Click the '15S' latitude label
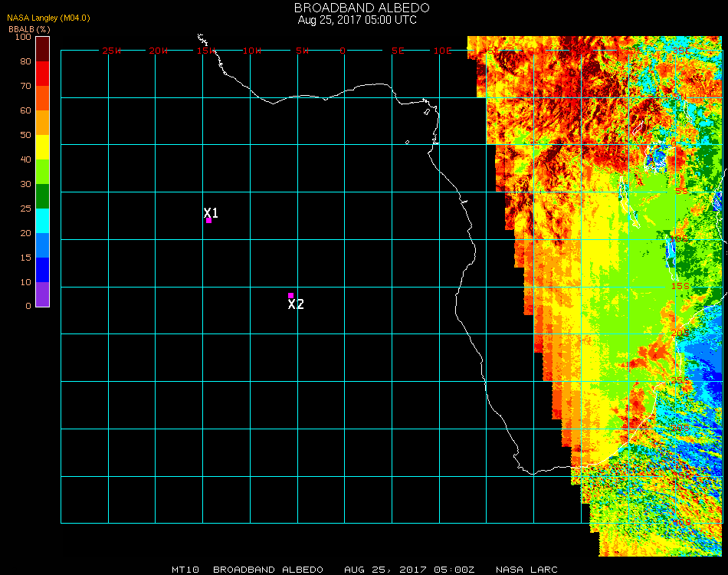Screen dimensions: 728x575 tap(680, 286)
